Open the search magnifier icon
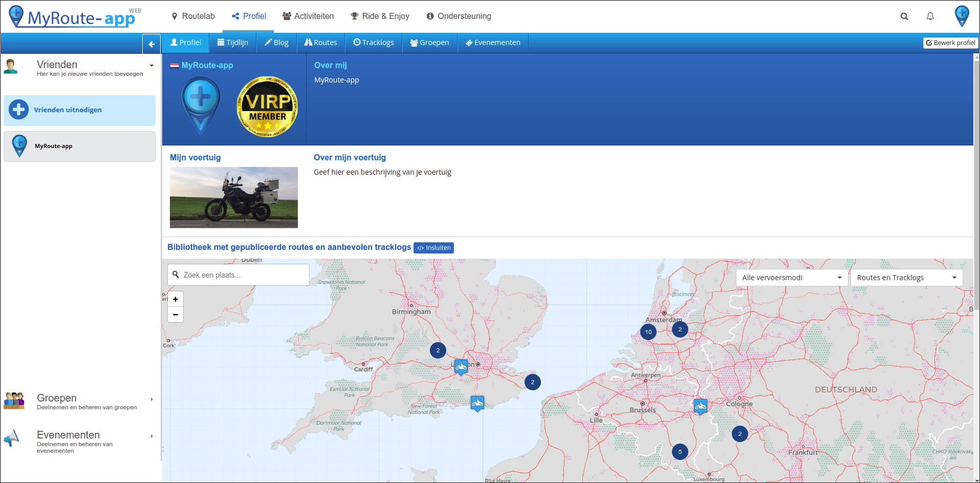The image size is (980, 483). click(904, 16)
